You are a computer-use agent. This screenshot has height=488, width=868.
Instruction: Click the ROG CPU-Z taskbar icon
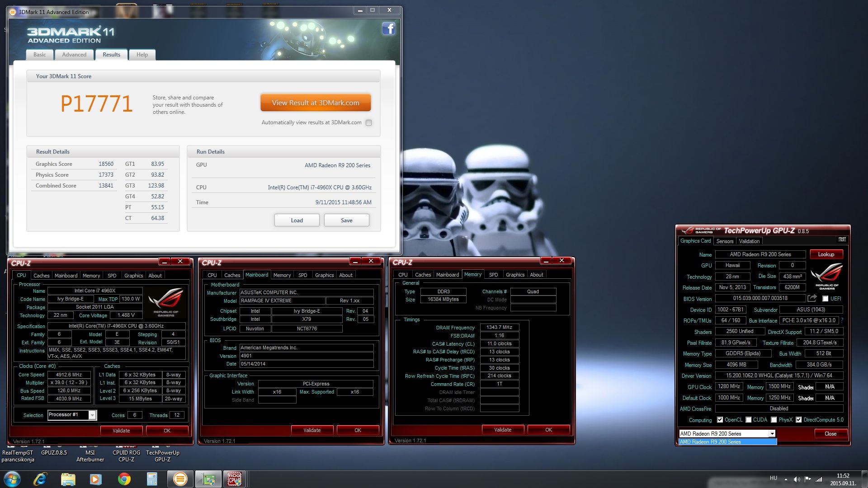[x=234, y=479]
